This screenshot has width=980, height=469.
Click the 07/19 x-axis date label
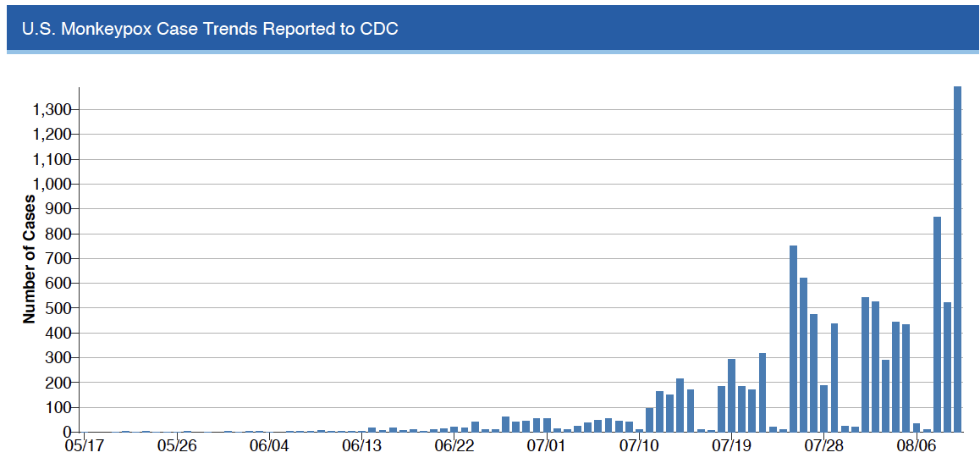point(732,445)
